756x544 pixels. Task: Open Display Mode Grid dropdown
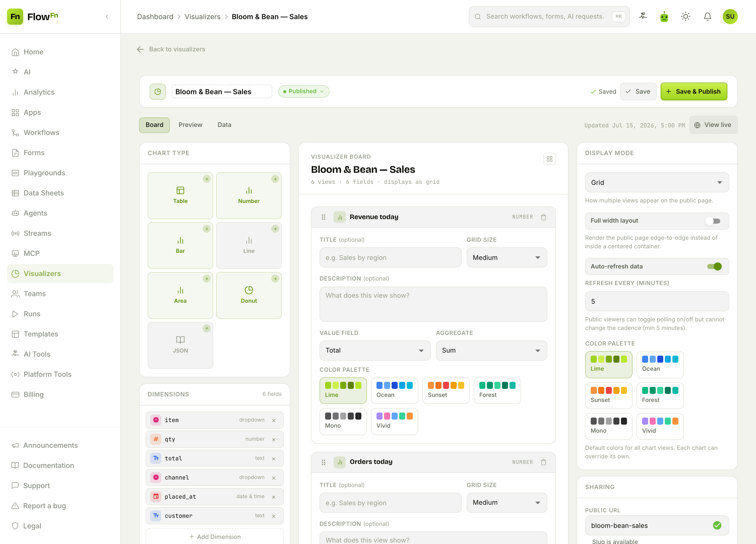pos(657,183)
